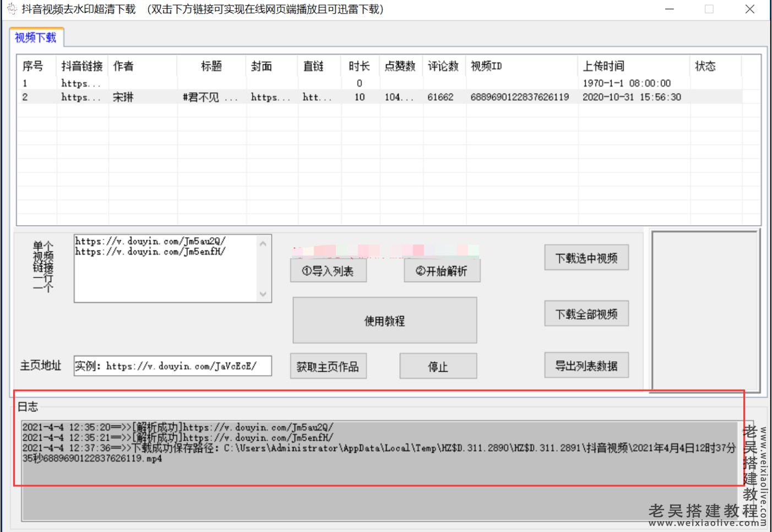Screen dimensions: 772x532
Task: Click the 直链 column header
Action: (x=313, y=66)
